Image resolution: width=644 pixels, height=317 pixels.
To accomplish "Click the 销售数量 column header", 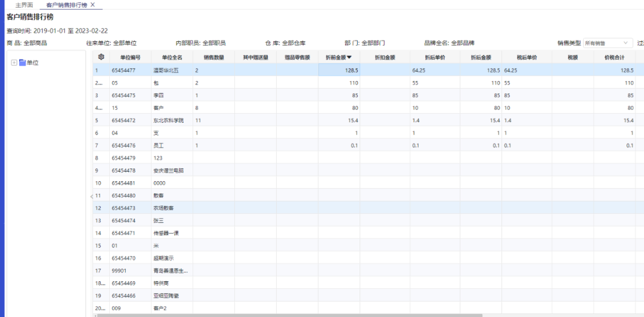I will [x=213, y=57].
